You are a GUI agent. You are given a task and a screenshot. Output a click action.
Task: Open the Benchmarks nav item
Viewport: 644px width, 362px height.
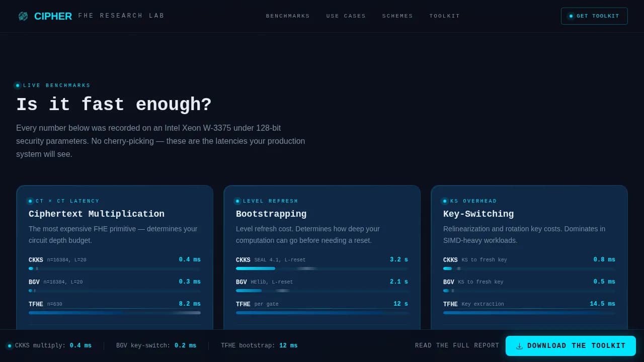click(288, 16)
